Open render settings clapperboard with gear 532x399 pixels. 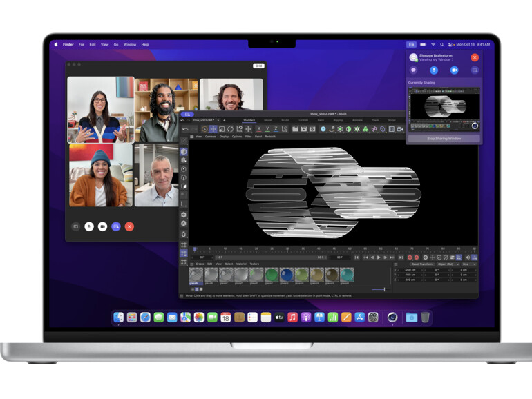[x=312, y=129]
